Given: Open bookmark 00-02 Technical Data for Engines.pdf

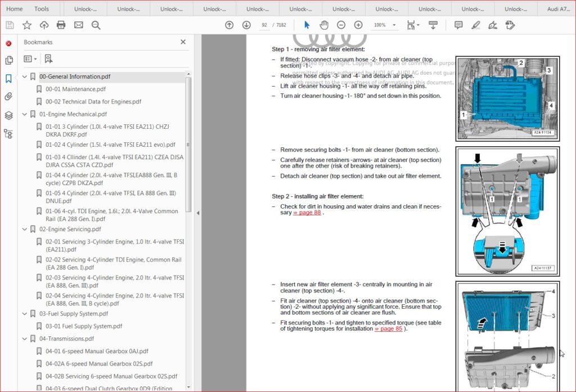Looking at the screenshot, I should (93, 101).
